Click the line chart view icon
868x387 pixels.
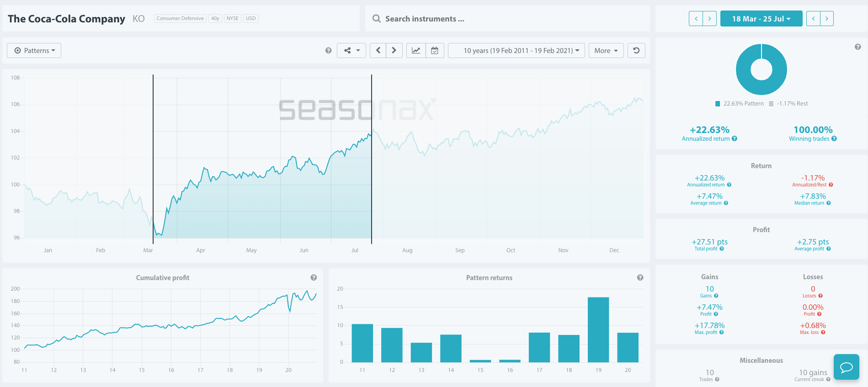416,51
